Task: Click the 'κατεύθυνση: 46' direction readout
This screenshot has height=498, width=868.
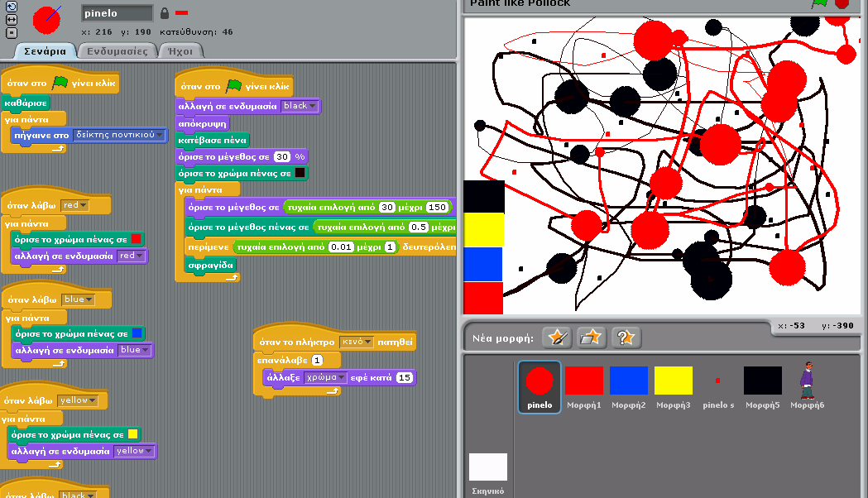Action: tap(196, 32)
